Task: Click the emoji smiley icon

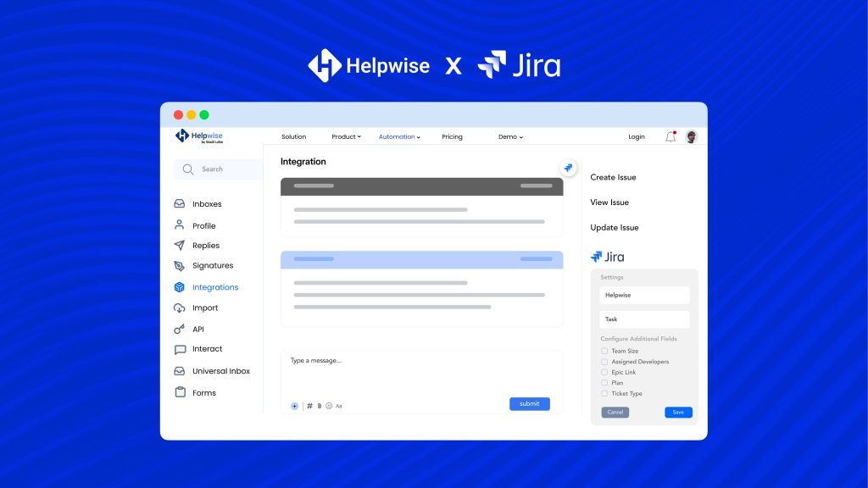Action: 329,406
